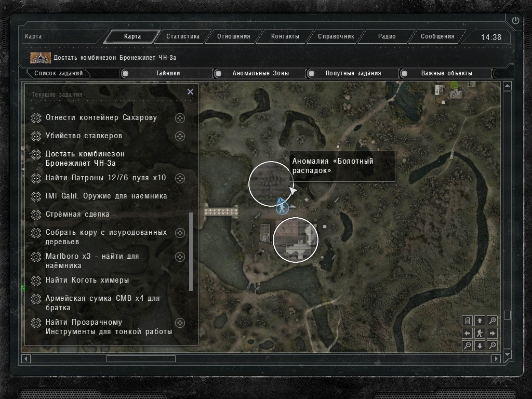This screenshot has width=532, height=399.
Task: Show map marker for 'Найти Прозрачному' task
Action: pyautogui.click(x=180, y=323)
